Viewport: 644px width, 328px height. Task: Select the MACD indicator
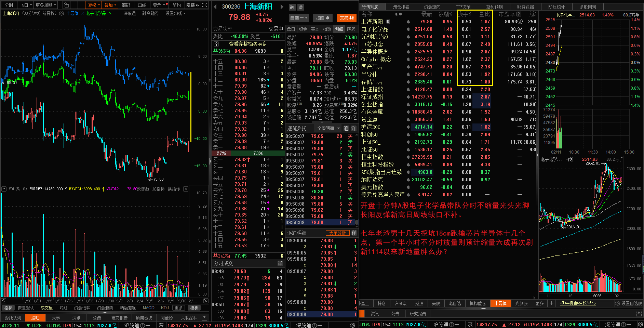(148, 308)
